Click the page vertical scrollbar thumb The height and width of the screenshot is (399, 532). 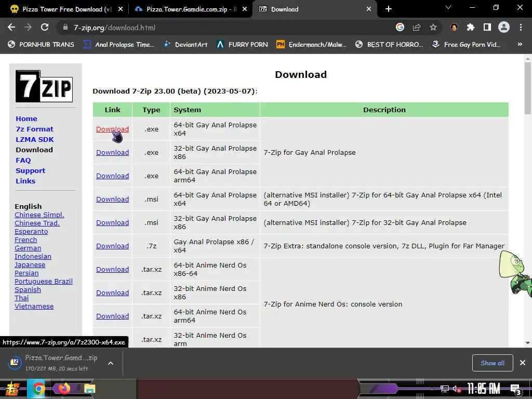pos(528,87)
